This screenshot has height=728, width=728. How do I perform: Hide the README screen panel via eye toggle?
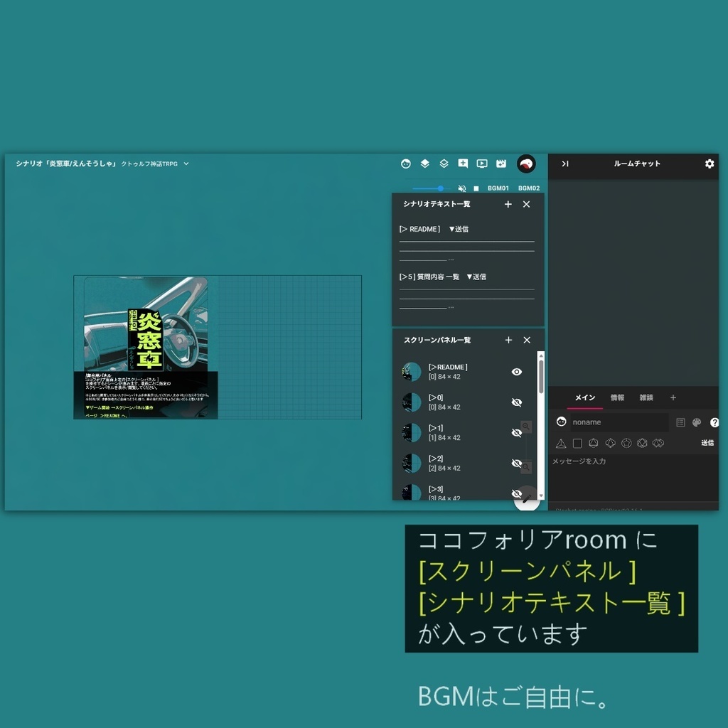point(517,371)
